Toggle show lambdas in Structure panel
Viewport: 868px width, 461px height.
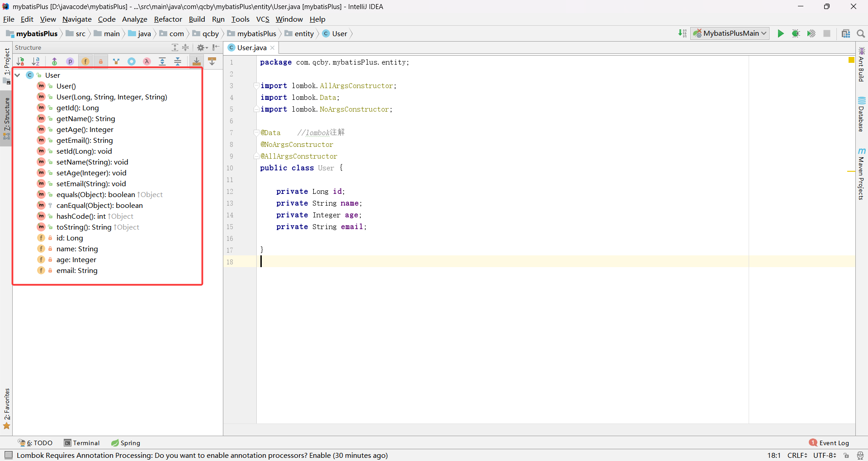(x=146, y=61)
